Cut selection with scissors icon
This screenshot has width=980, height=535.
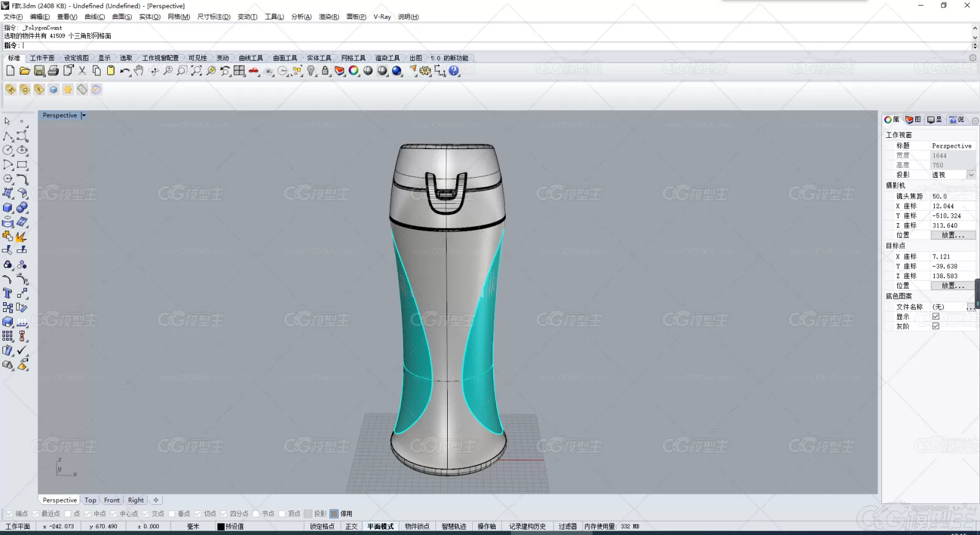(82, 71)
